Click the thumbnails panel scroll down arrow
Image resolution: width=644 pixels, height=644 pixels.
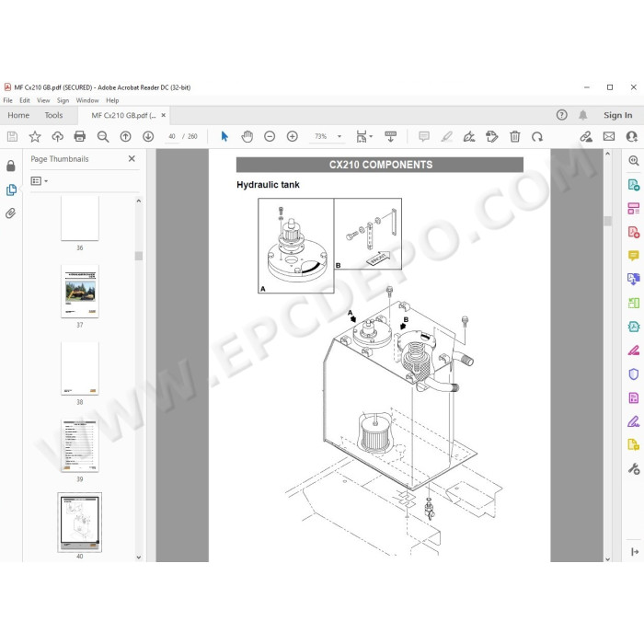click(x=139, y=558)
